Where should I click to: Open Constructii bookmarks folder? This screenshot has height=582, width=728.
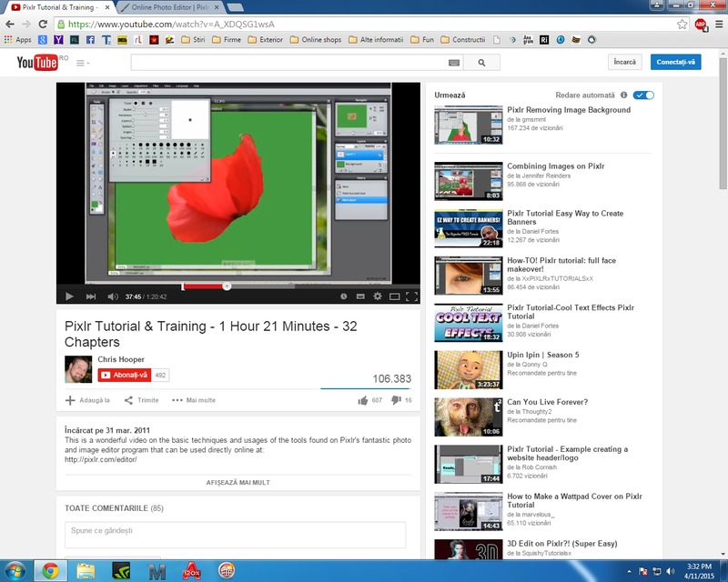click(463, 40)
